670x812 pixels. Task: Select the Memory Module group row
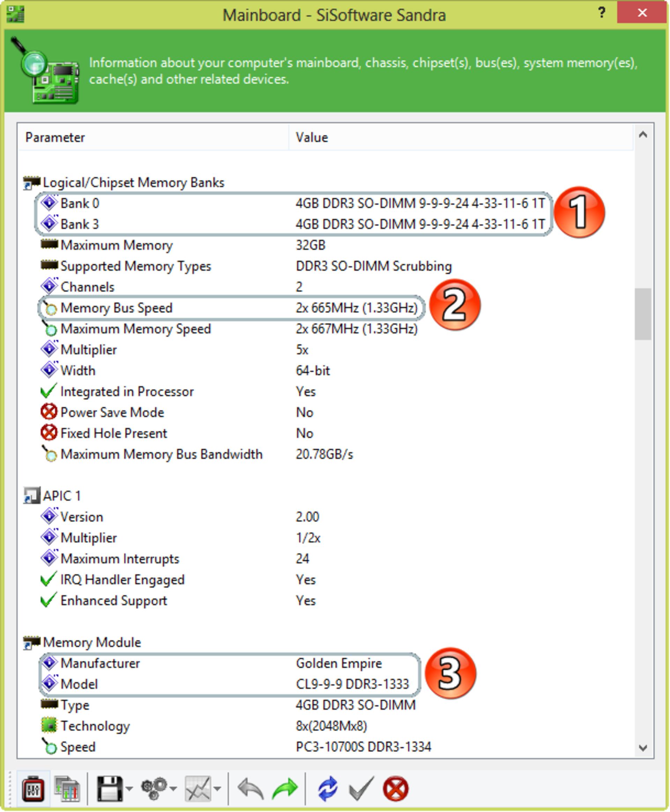click(82, 642)
